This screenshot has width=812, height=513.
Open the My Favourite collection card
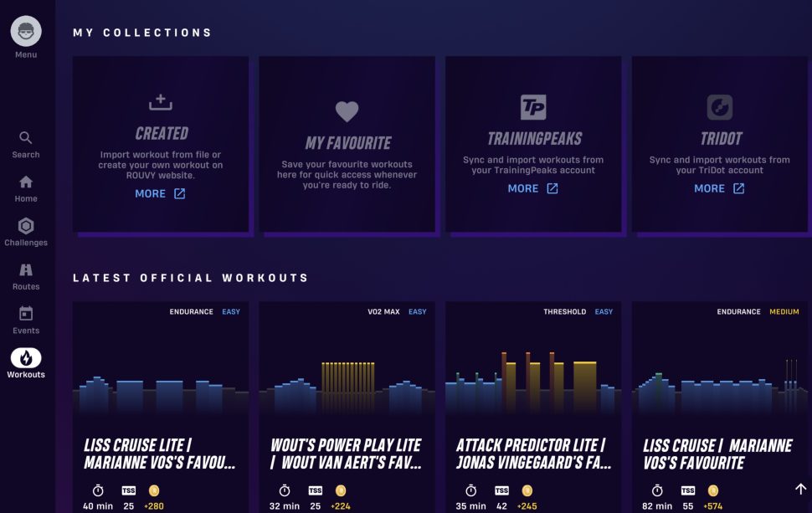347,145
